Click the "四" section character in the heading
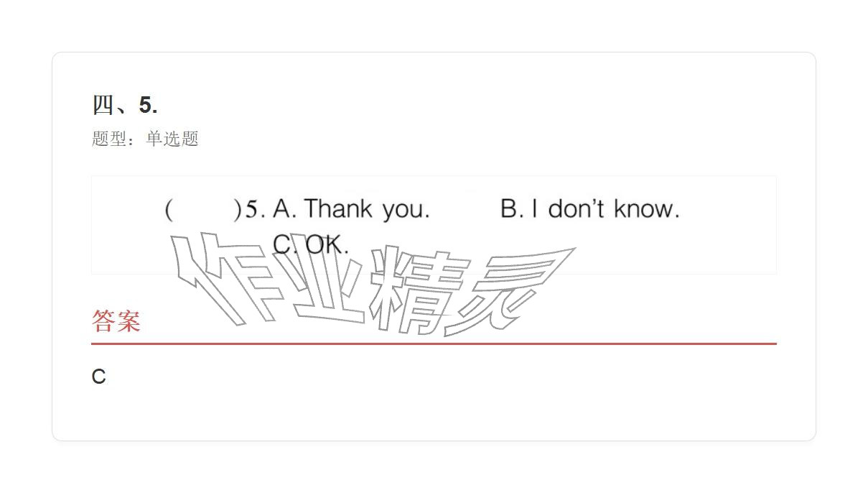 (103, 105)
